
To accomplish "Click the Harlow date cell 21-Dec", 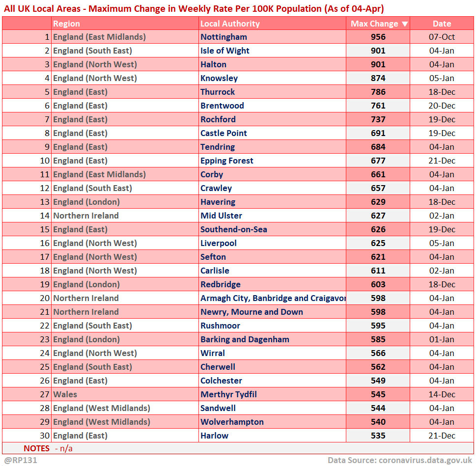I will [442, 436].
